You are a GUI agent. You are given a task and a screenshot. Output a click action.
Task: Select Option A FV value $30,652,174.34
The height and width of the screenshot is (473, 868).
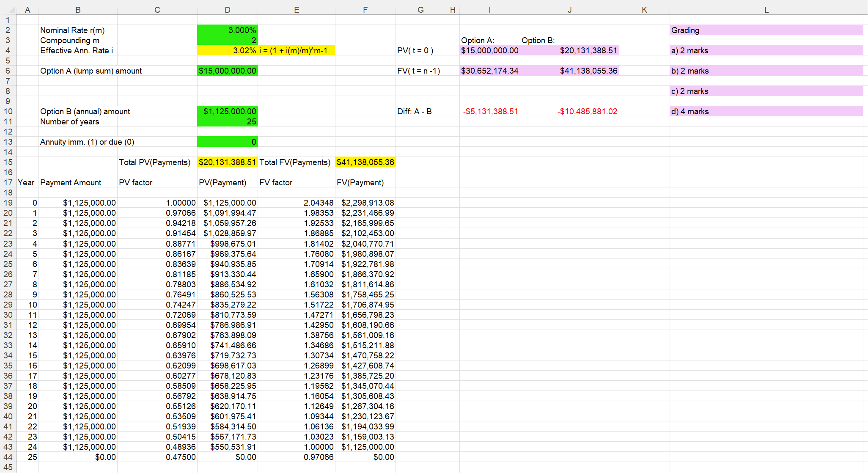490,71
